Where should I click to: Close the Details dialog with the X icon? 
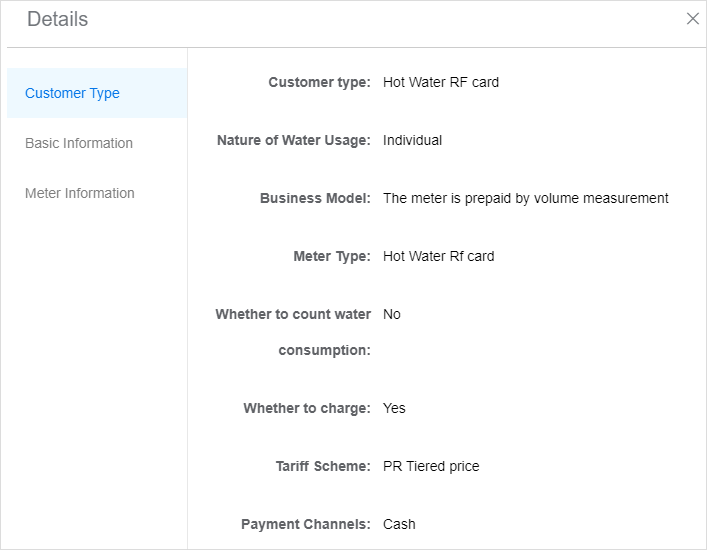point(693,18)
